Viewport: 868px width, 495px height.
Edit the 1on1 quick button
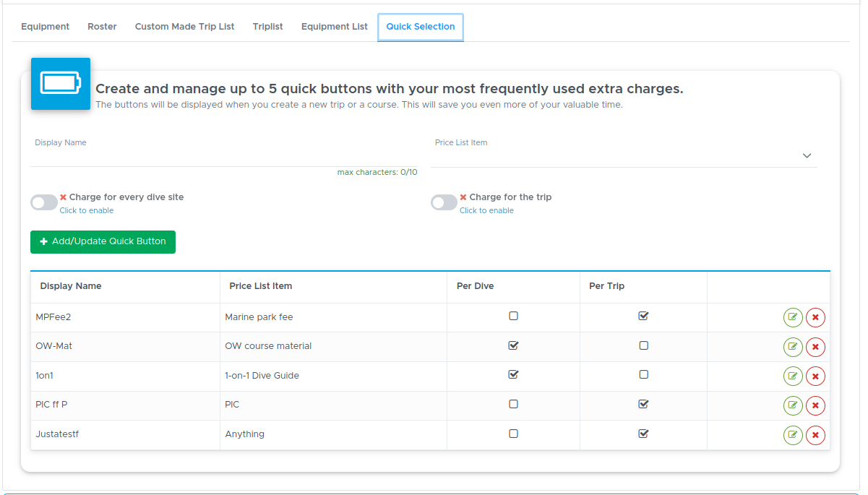pos(793,376)
